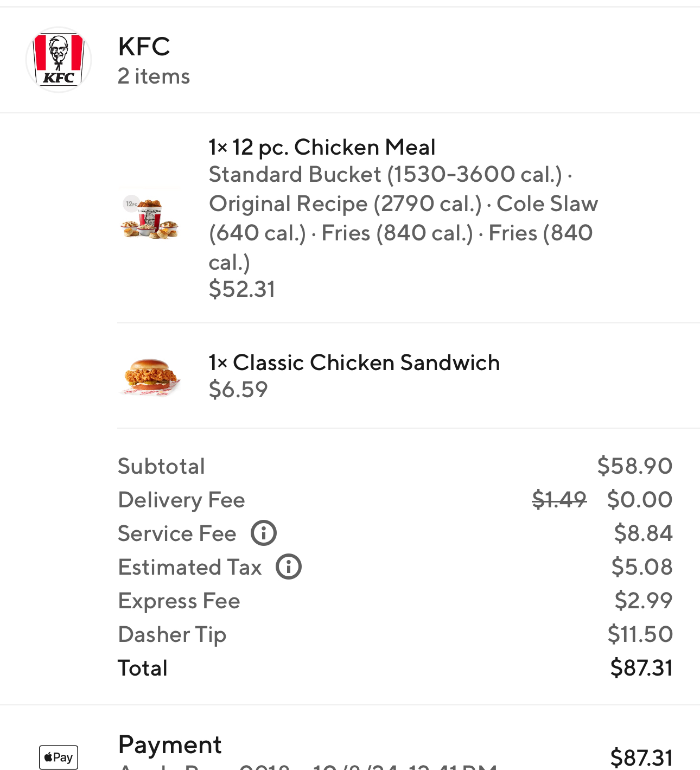The width and height of the screenshot is (700, 770).
Task: Tap the Apple Pay icon
Action: tap(59, 757)
